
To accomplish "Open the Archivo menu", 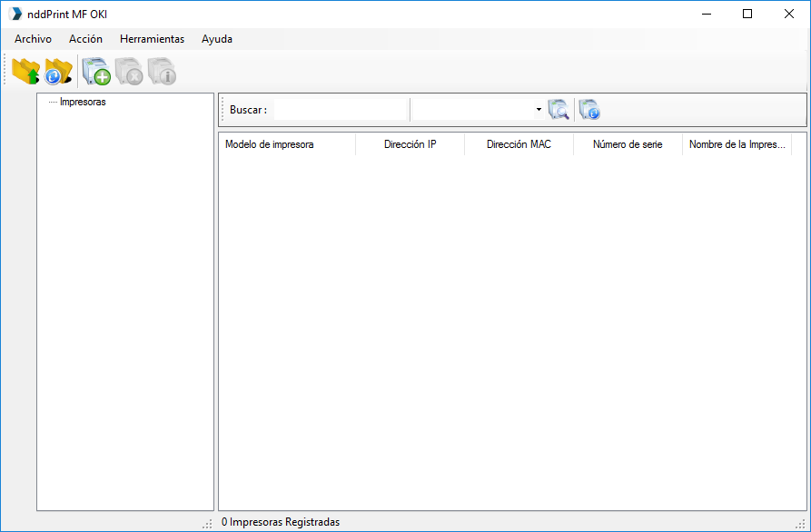I will tap(33, 39).
